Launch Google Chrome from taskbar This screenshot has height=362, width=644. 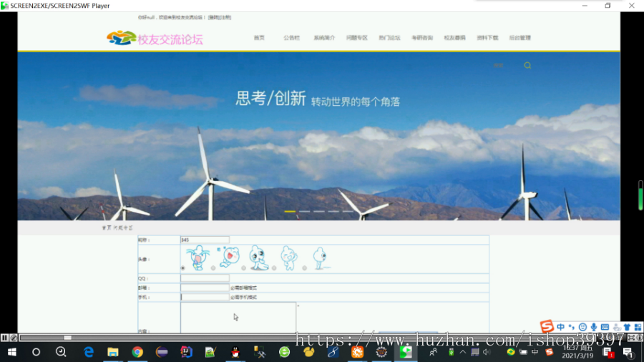tap(137, 352)
